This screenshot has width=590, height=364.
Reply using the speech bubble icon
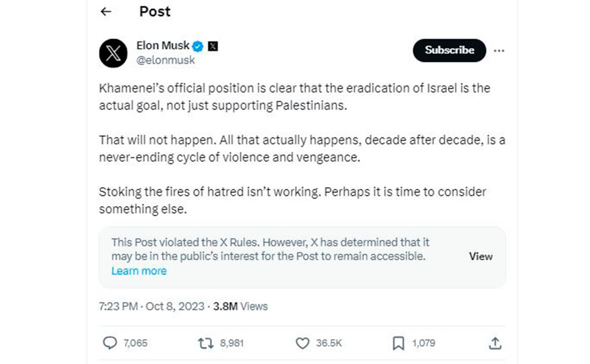[x=109, y=343]
